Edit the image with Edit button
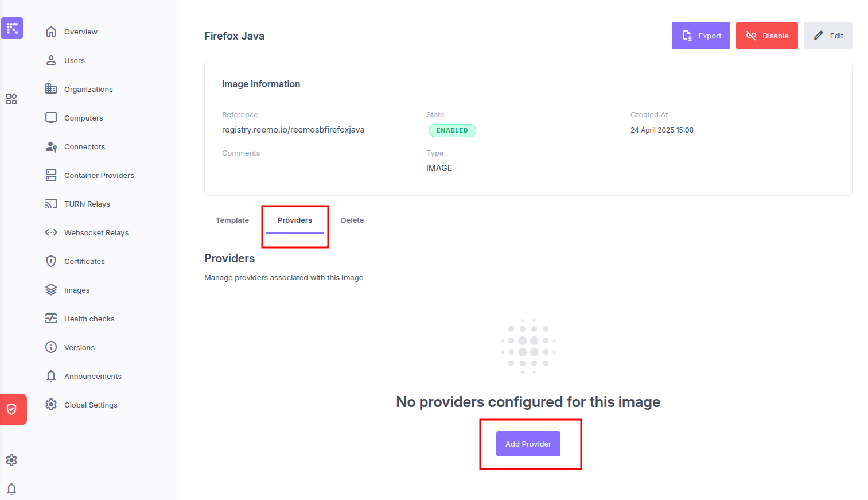The height and width of the screenshot is (500, 868). click(x=828, y=36)
